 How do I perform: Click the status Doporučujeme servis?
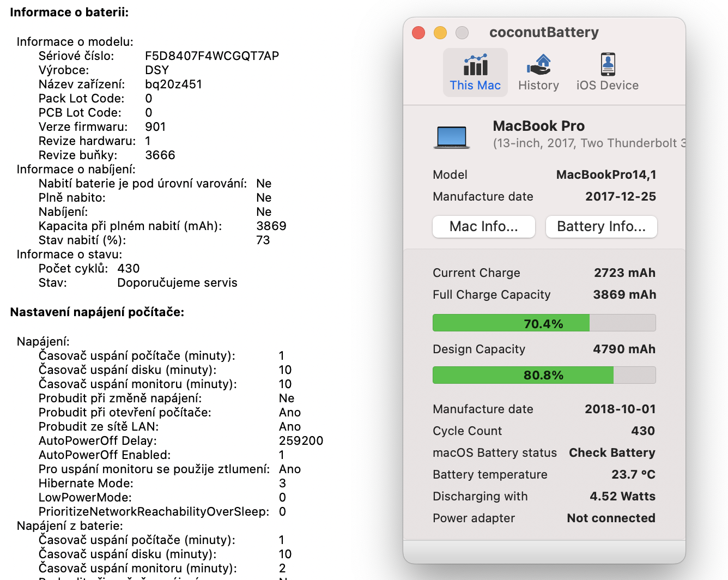pyautogui.click(x=177, y=283)
